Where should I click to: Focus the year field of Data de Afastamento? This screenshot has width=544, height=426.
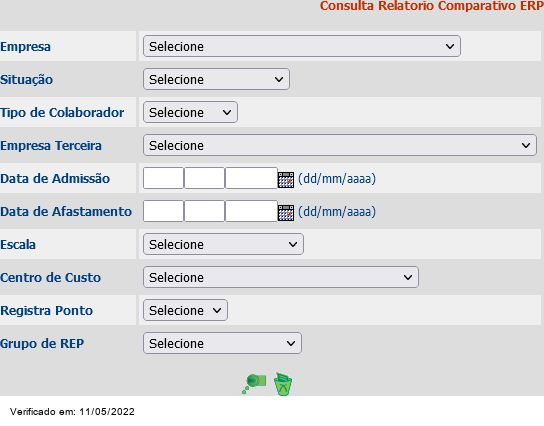pos(251,211)
